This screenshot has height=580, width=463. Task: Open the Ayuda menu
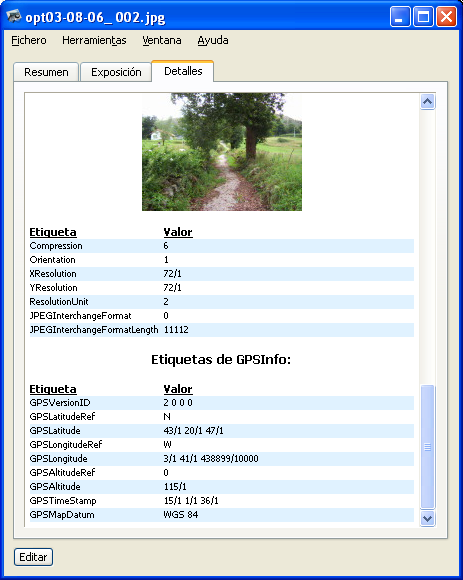pyautogui.click(x=213, y=40)
